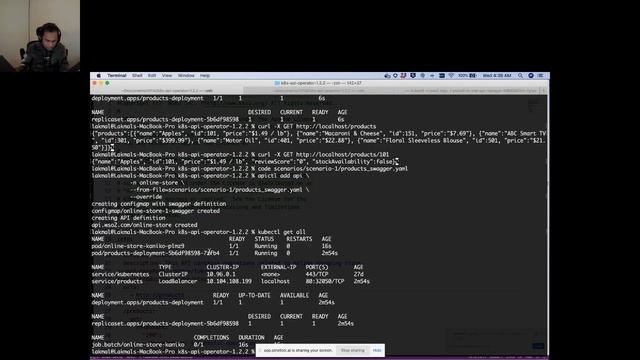Open the Notification Center list icon
This screenshot has width=640, height=360.
540,76
